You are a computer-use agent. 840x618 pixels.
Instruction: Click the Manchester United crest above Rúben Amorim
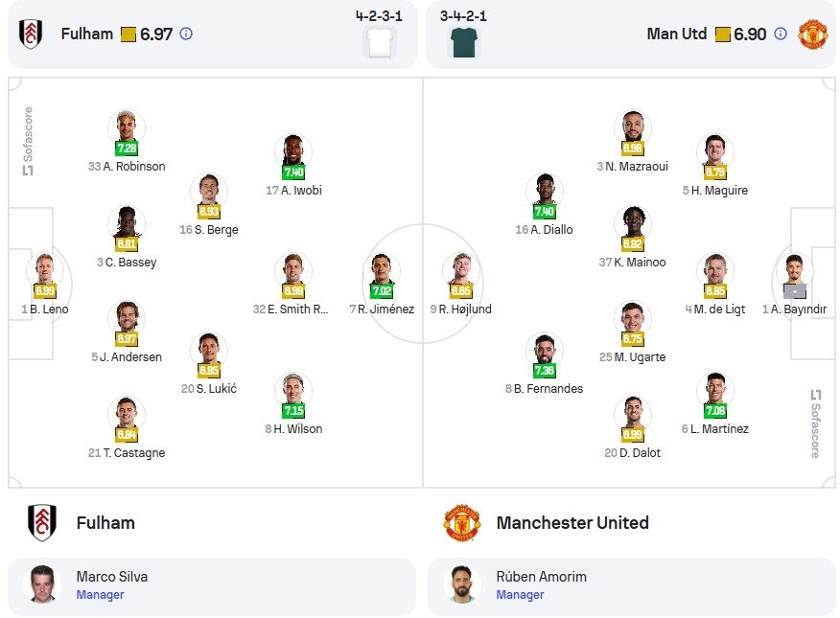[x=462, y=523]
